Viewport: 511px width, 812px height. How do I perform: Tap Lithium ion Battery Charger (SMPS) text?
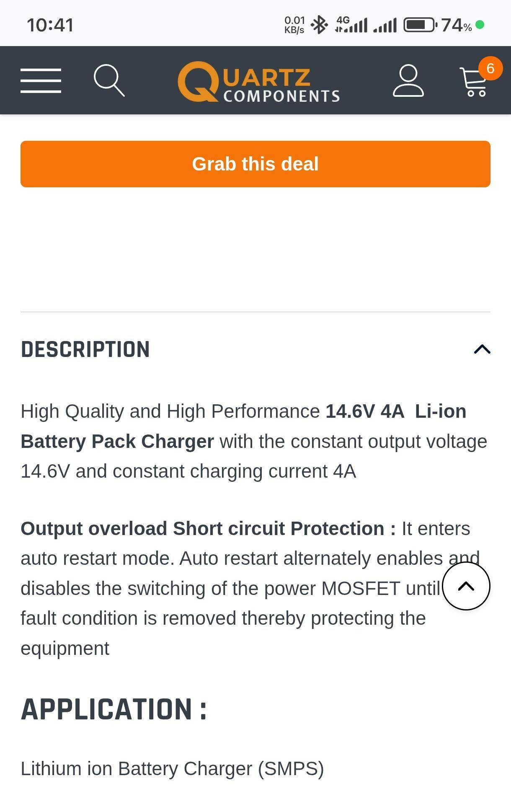click(172, 769)
